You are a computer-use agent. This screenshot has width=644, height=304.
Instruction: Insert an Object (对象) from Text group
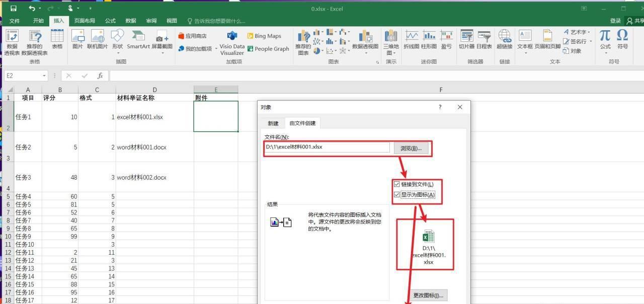tap(572, 51)
